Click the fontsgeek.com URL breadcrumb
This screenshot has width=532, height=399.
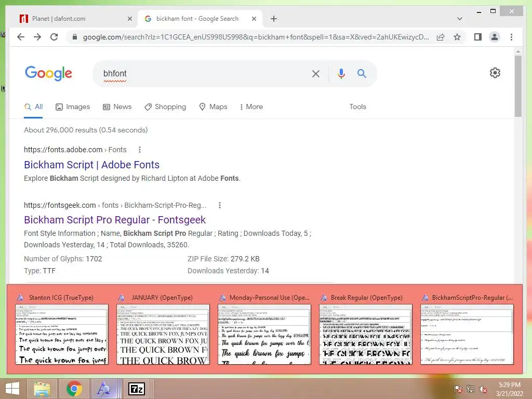pos(115,205)
